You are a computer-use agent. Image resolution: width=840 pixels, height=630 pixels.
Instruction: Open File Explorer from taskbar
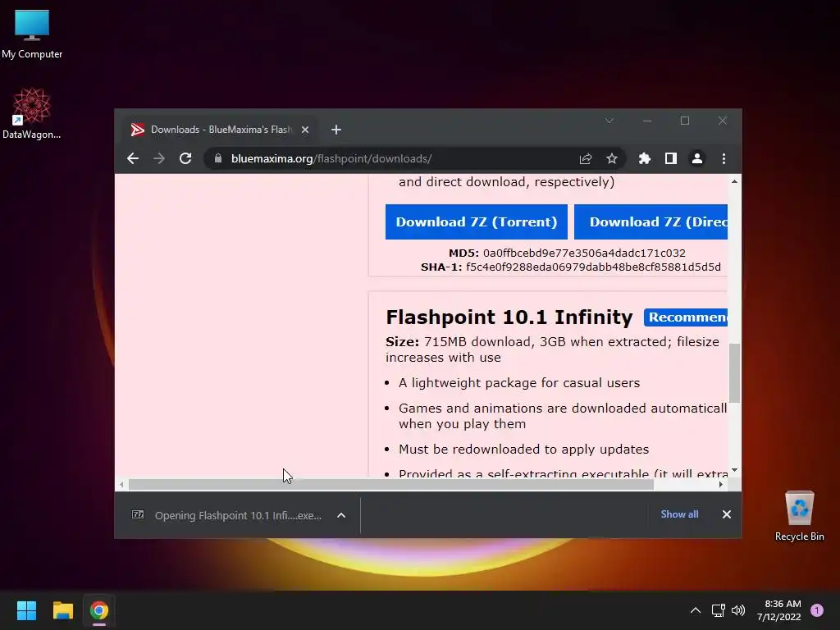pyautogui.click(x=62, y=610)
